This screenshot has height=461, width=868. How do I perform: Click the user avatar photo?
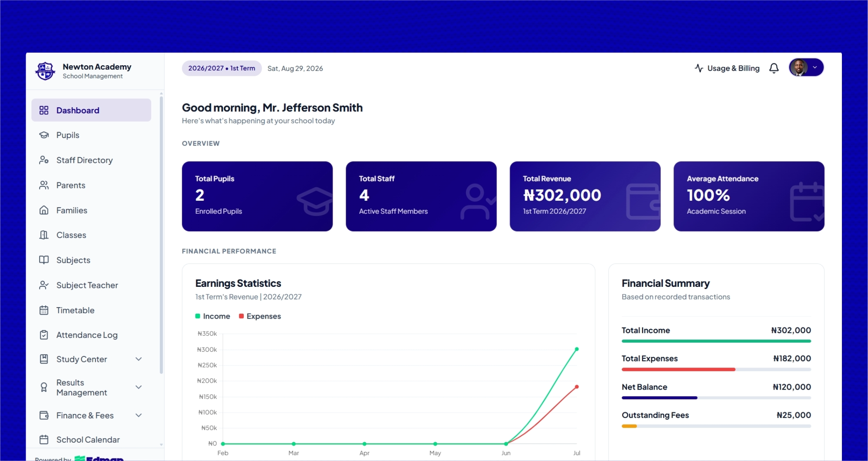[798, 68]
